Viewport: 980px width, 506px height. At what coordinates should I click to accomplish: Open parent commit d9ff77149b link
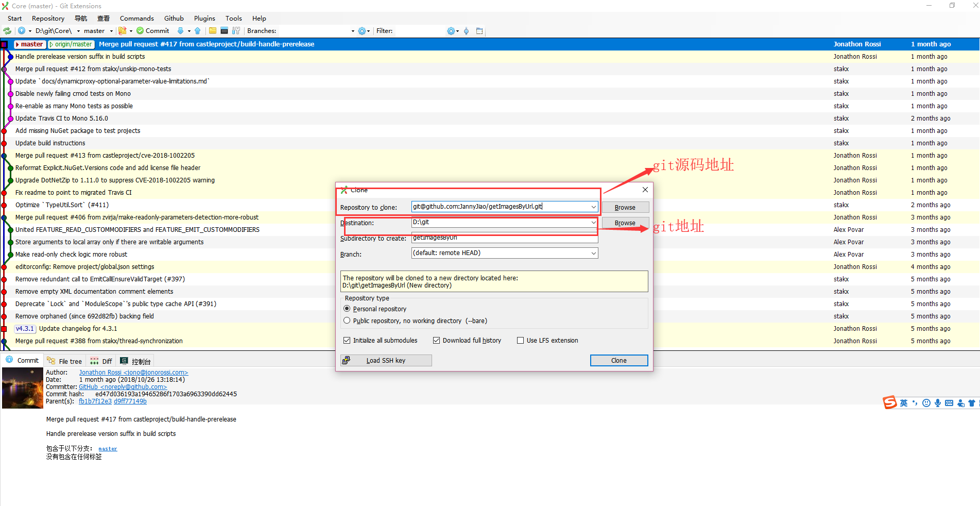point(130,401)
